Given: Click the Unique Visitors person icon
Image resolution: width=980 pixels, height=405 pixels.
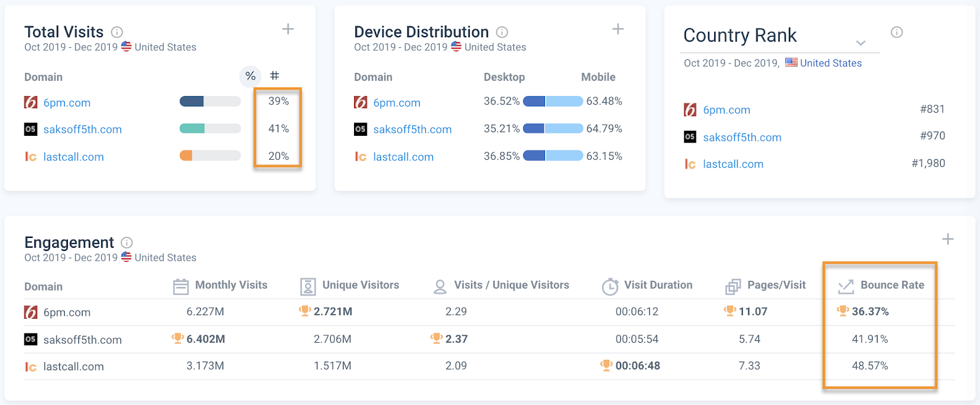Looking at the screenshot, I should [x=308, y=286].
